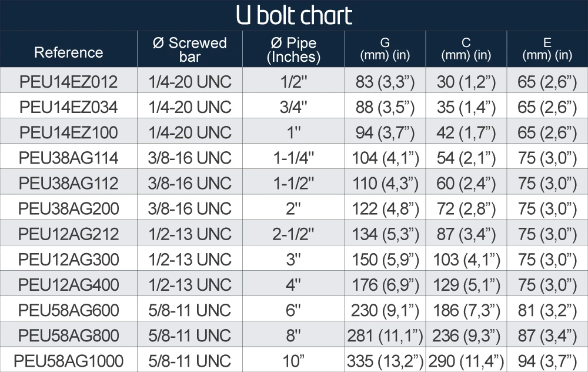The width and height of the screenshot is (588, 372).
Task: Select reference PEU58AG1000
Action: click(69, 361)
